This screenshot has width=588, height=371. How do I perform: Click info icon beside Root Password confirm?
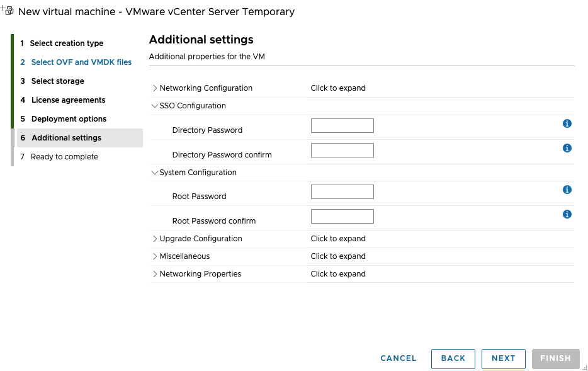coord(567,214)
